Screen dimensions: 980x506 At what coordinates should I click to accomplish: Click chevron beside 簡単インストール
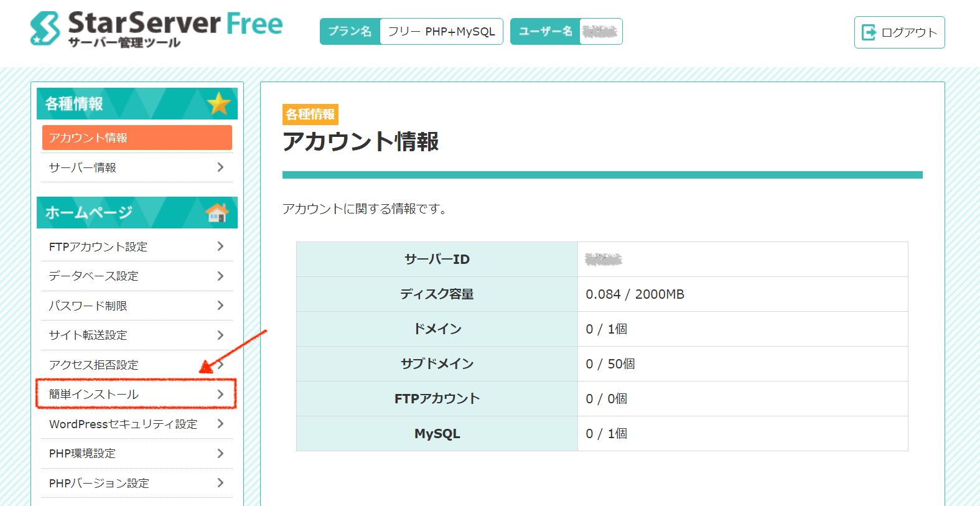coord(220,394)
